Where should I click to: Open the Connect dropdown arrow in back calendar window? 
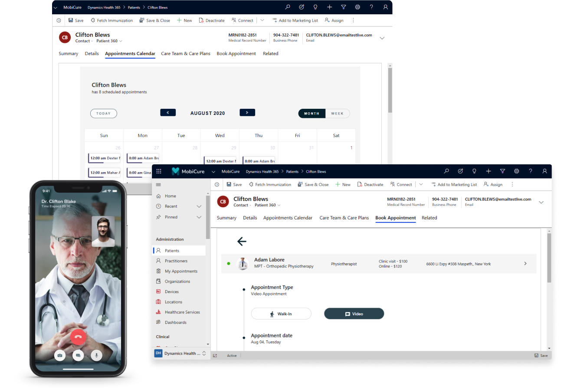click(262, 20)
